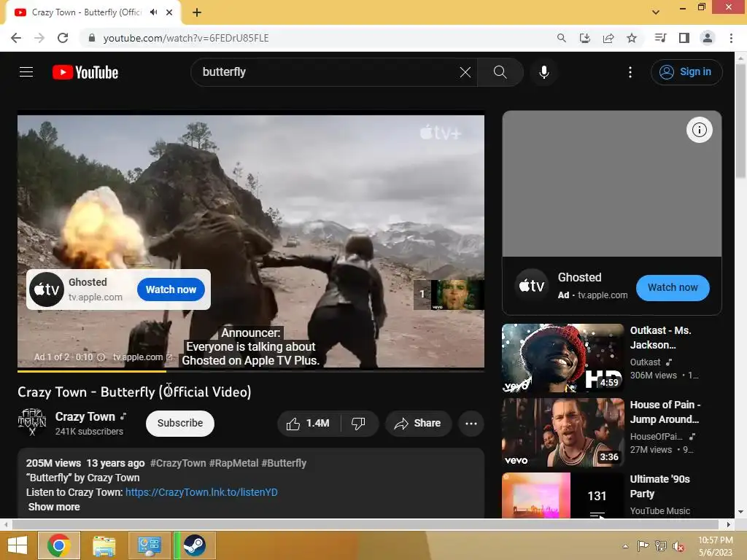
Task: Open more actions ellipsis under video
Action: [x=471, y=424]
